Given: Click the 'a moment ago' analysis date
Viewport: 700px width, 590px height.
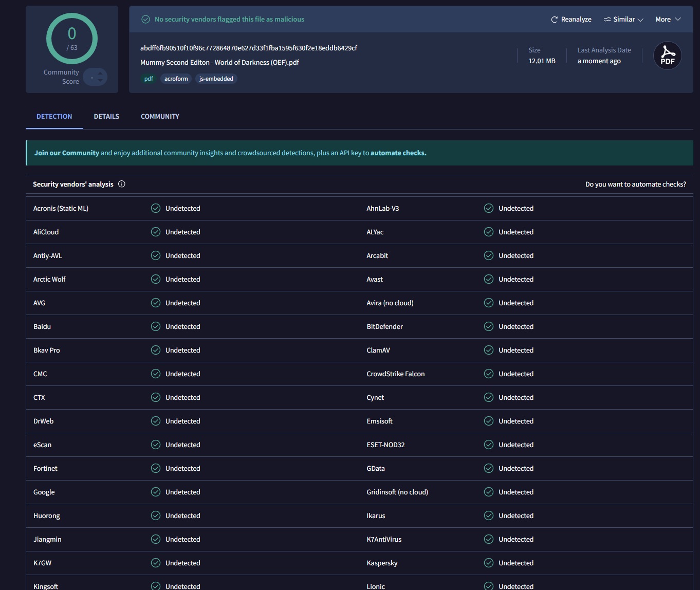Looking at the screenshot, I should (x=599, y=61).
